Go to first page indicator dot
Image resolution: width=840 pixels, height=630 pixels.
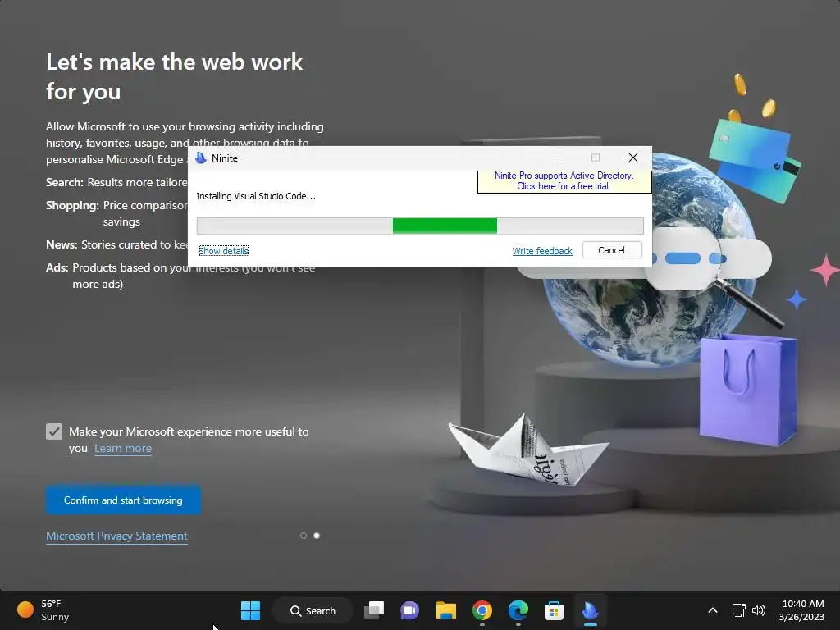click(x=304, y=536)
